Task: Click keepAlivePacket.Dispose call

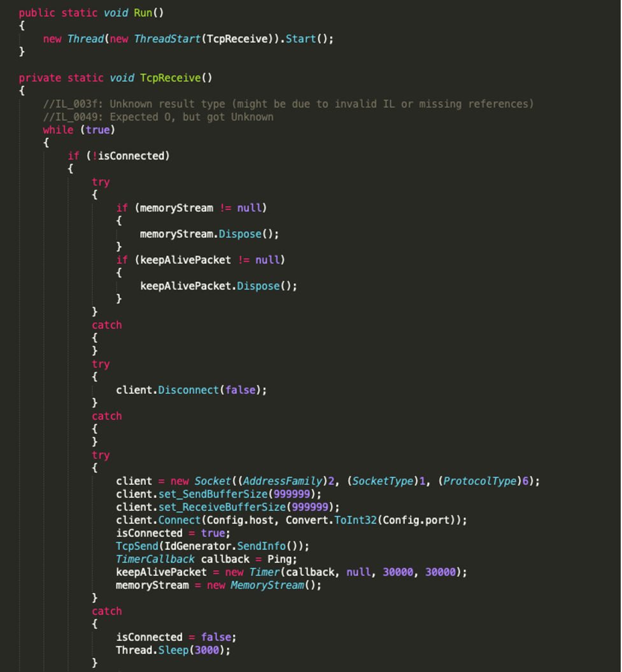Action: click(218, 286)
